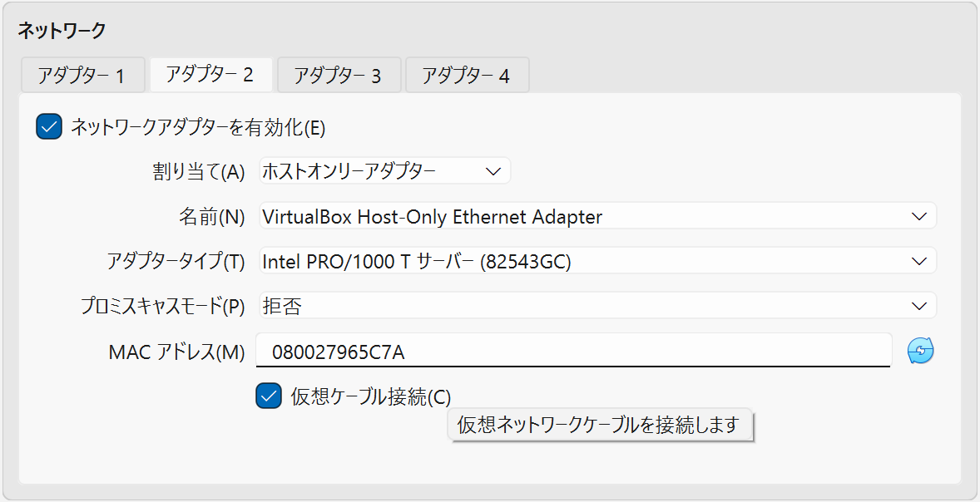This screenshot has height=502, width=980.
Task: Open the アダプタータイプ dropdown list
Action: (597, 261)
